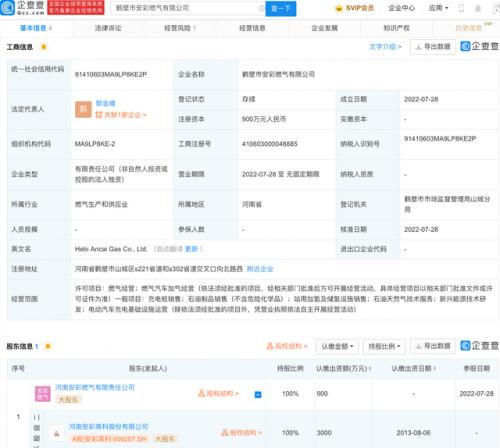500x448 pixels.
Task: Select 工商注册号 value 410603000048885
Action: (270, 144)
